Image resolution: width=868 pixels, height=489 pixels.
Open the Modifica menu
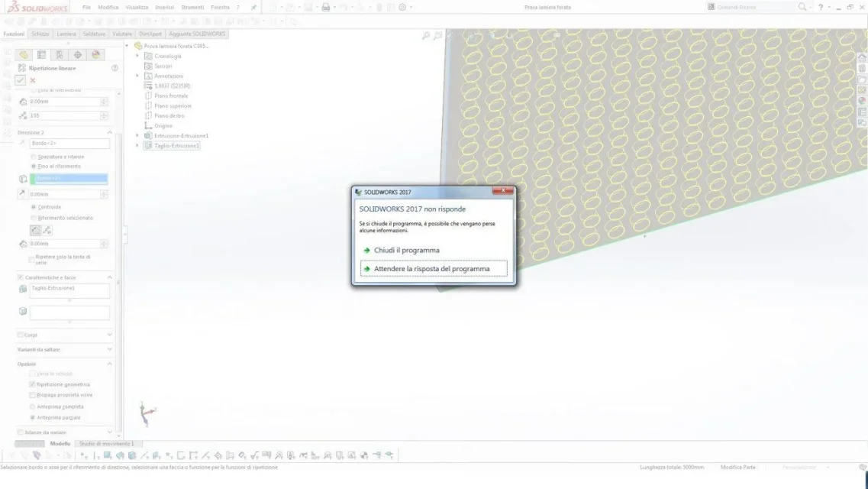tap(108, 7)
